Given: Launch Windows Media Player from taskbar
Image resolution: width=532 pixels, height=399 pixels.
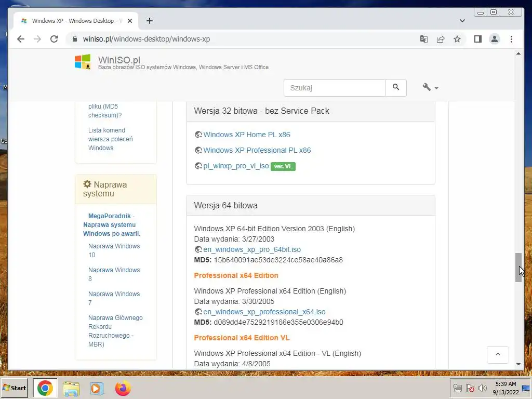Looking at the screenshot, I should (x=97, y=389).
